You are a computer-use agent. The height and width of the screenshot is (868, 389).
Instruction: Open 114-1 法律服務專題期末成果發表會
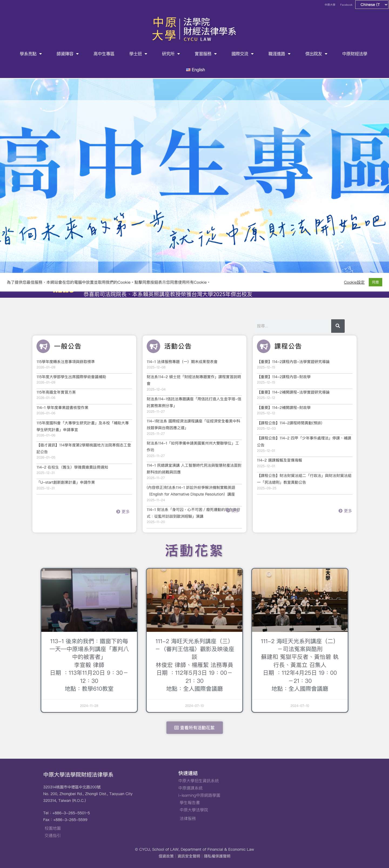click(182, 362)
